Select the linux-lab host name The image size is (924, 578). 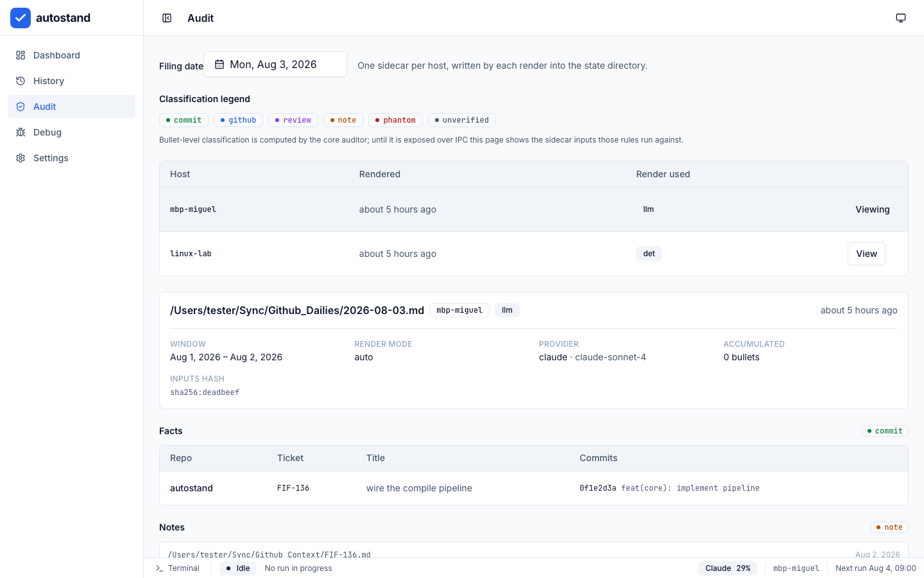(191, 254)
